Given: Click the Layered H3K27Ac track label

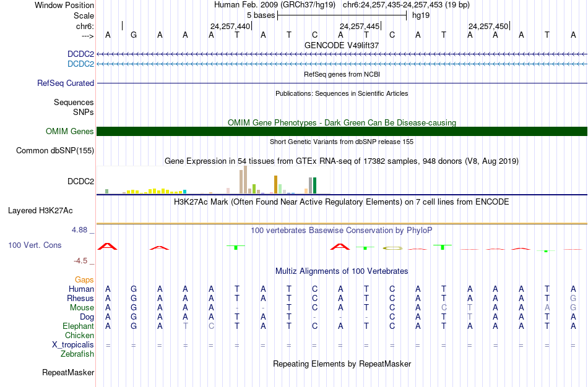Looking at the screenshot, I should [x=40, y=211].
